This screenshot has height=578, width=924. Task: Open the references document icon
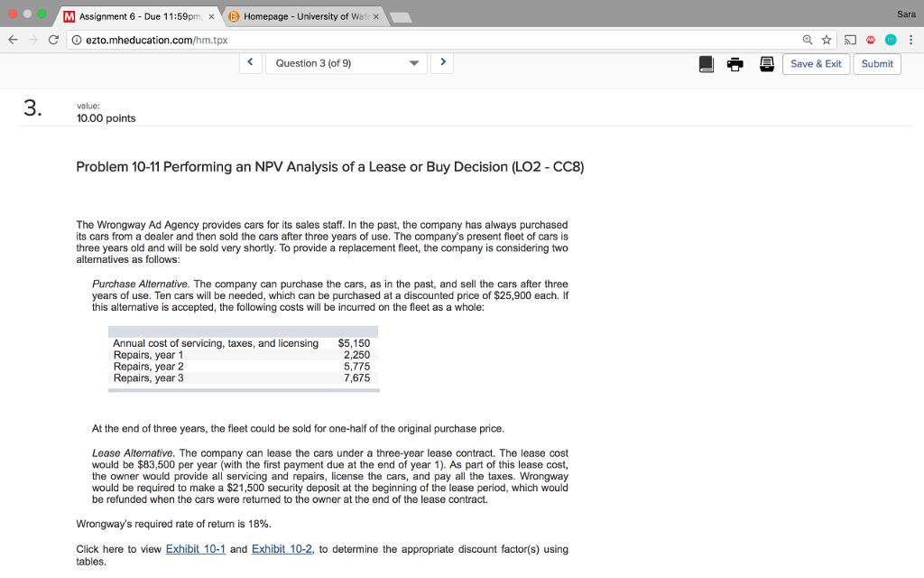(767, 64)
